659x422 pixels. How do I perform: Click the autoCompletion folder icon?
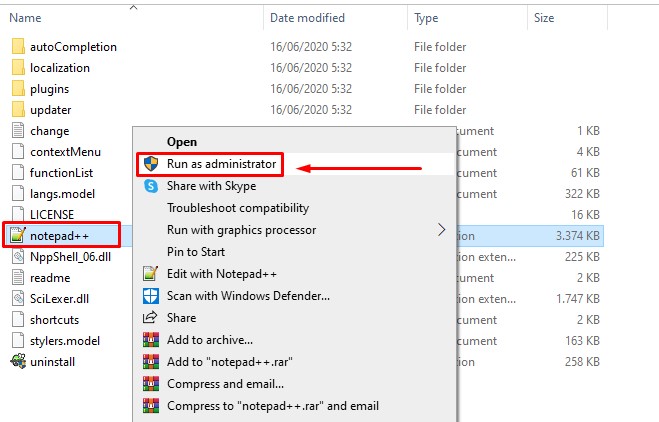[x=18, y=46]
